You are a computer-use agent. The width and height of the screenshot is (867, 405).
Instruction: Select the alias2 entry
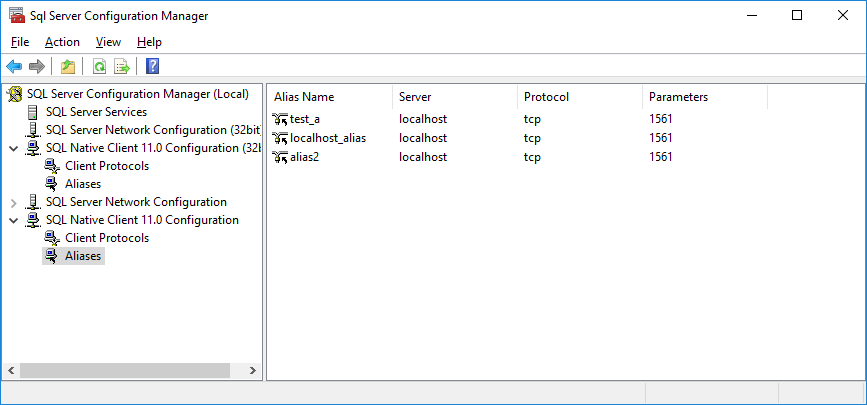[x=305, y=157]
